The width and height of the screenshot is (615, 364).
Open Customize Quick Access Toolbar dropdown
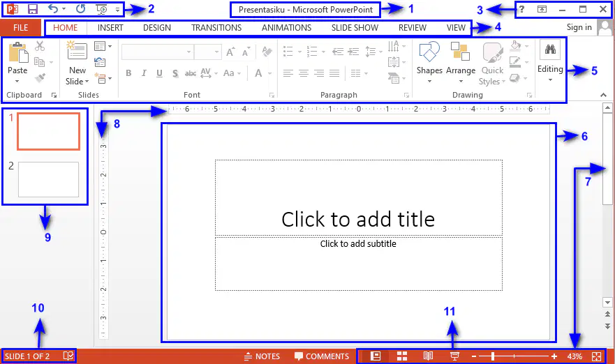[117, 9]
